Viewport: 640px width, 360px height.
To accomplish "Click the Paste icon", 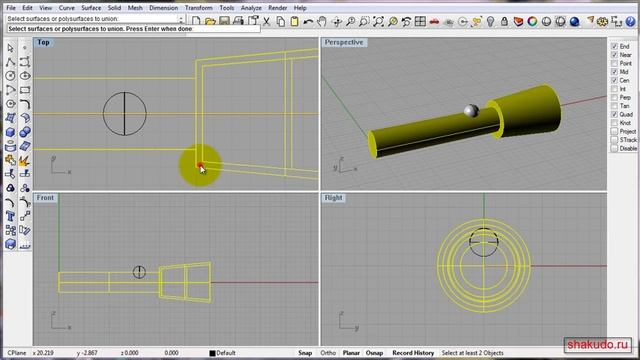I will [294, 21].
